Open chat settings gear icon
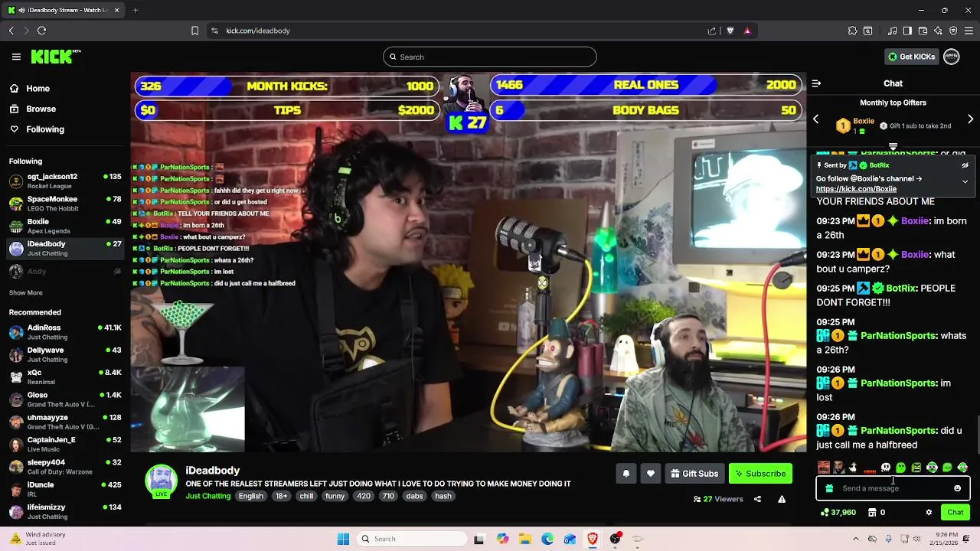 click(929, 513)
